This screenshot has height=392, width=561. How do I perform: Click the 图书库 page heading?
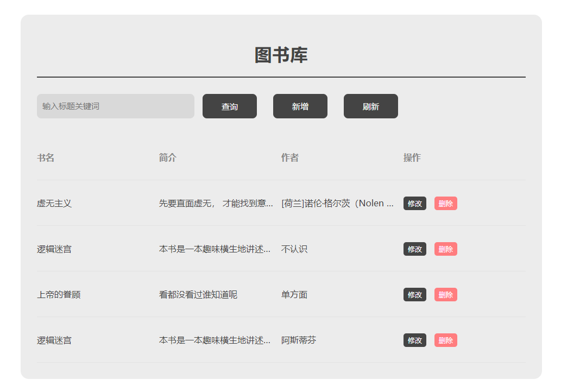[281, 55]
